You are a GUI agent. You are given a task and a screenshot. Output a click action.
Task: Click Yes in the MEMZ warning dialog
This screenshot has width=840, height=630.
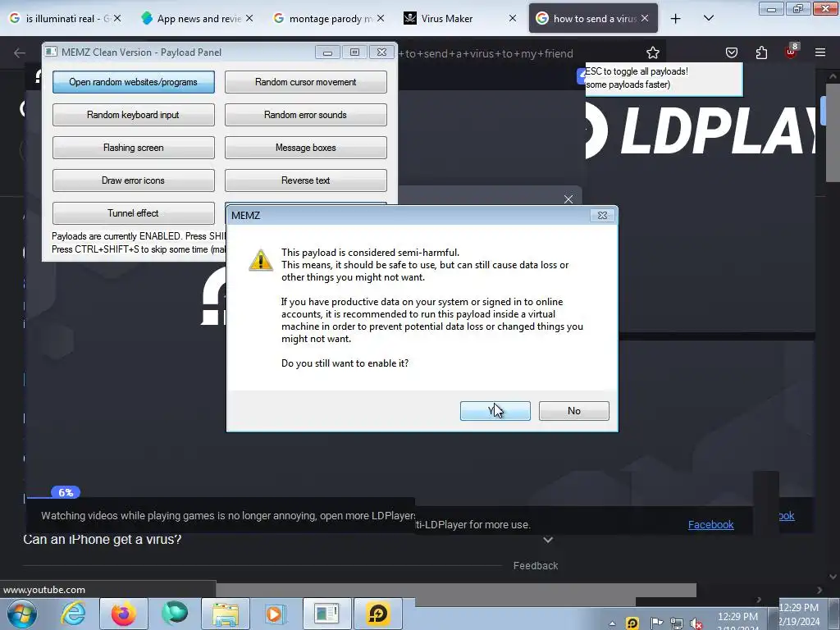(x=495, y=411)
